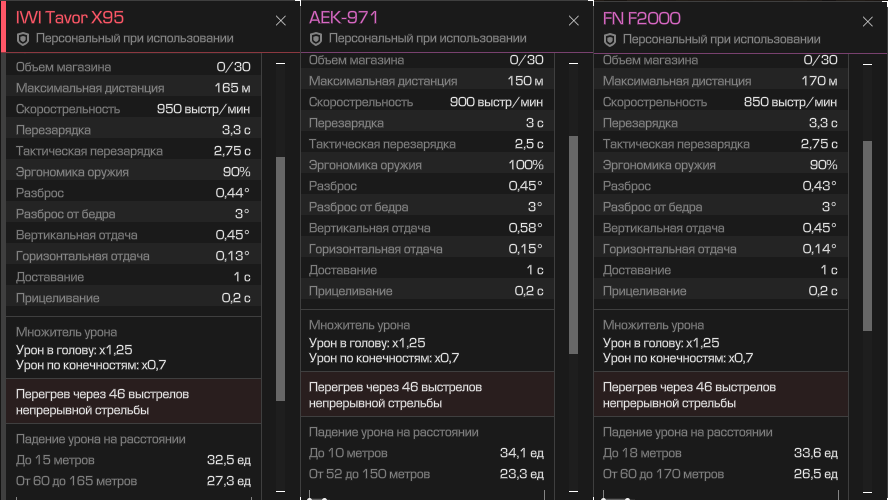Select the IWI Tavor X95 title
The image size is (888, 500).
[70, 18]
